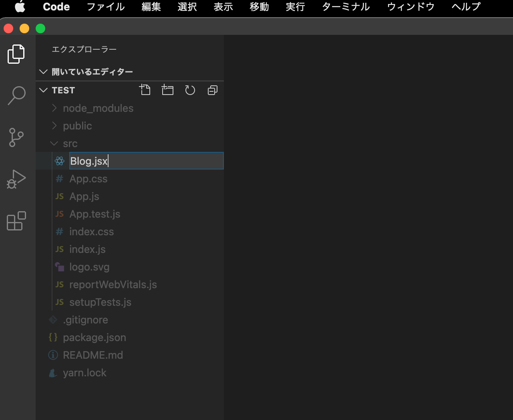513x420 pixels.
Task: Collapse all folders in Explorer
Action: (x=213, y=90)
